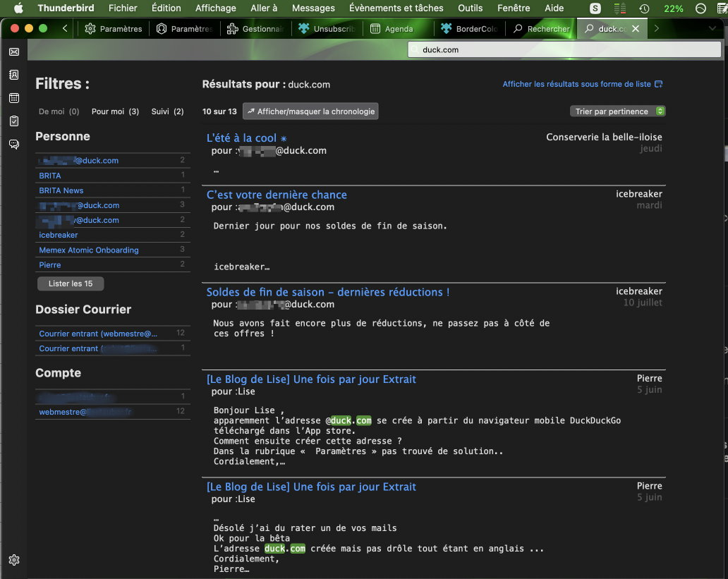Open the Tasks sidebar icon

(x=13, y=121)
